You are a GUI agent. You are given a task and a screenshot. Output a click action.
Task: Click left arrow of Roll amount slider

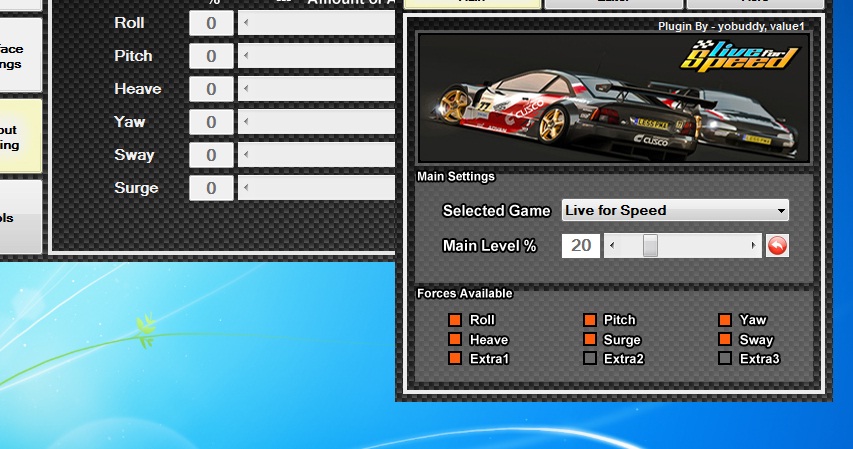(x=246, y=23)
